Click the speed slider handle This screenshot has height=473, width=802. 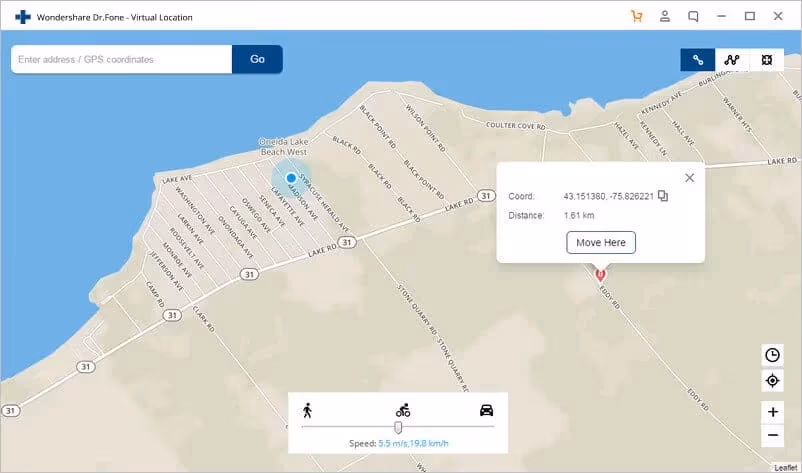click(x=398, y=427)
